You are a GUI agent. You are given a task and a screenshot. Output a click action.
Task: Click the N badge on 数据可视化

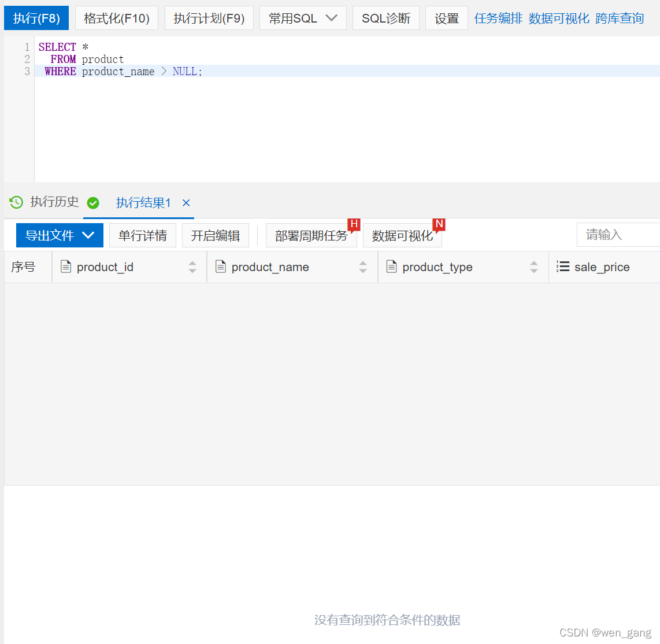click(439, 224)
